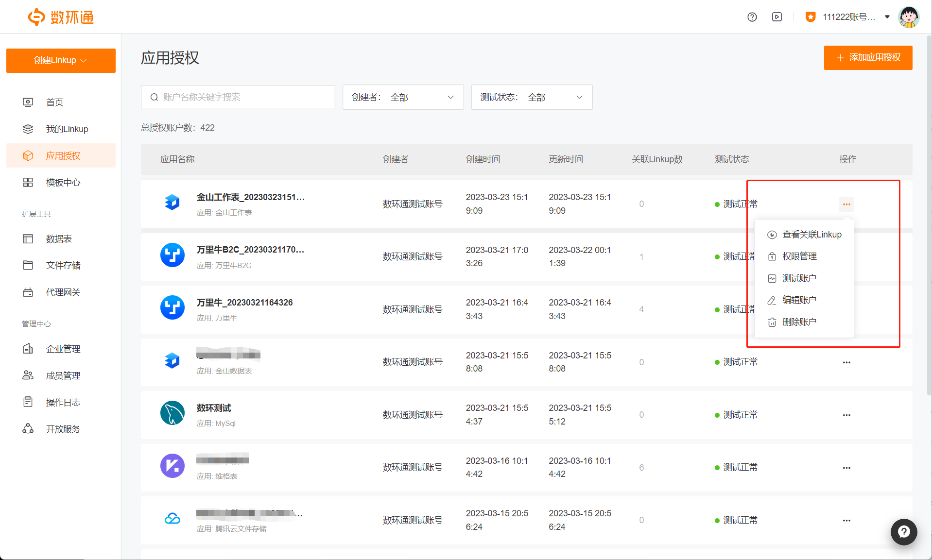This screenshot has width=932, height=560.
Task: Select 查看关联Linkup from the context menu
Action: point(811,235)
